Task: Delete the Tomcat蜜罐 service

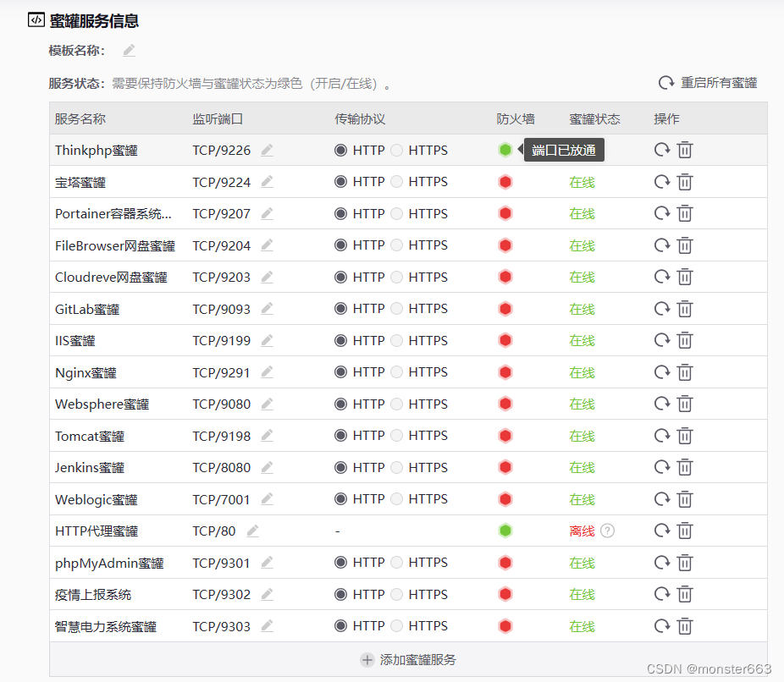Action: (684, 436)
